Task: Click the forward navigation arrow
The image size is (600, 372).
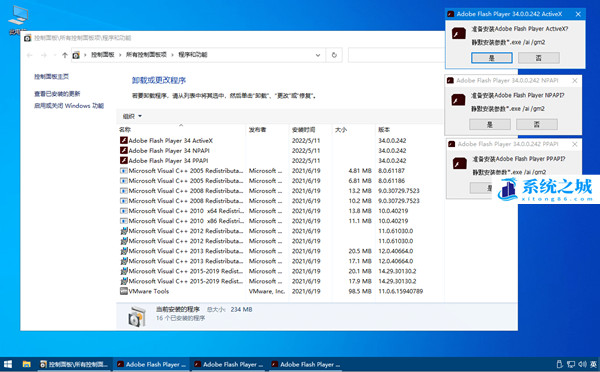Action: [x=44, y=55]
